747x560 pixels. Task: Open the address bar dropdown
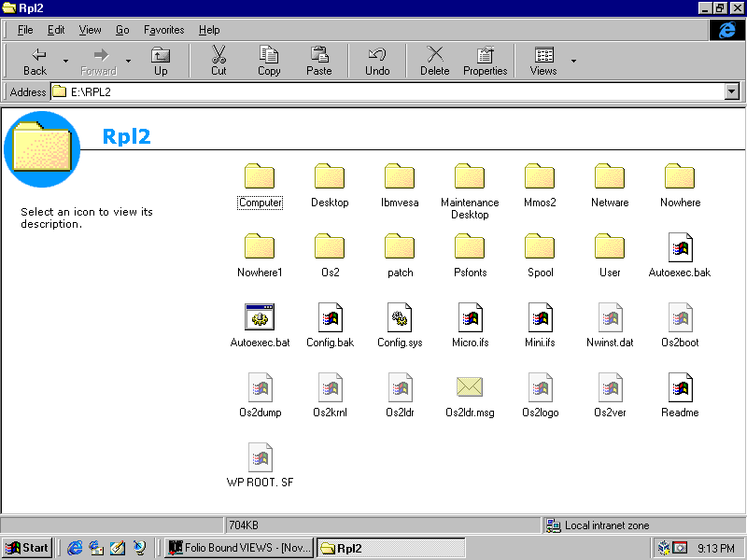(x=732, y=91)
